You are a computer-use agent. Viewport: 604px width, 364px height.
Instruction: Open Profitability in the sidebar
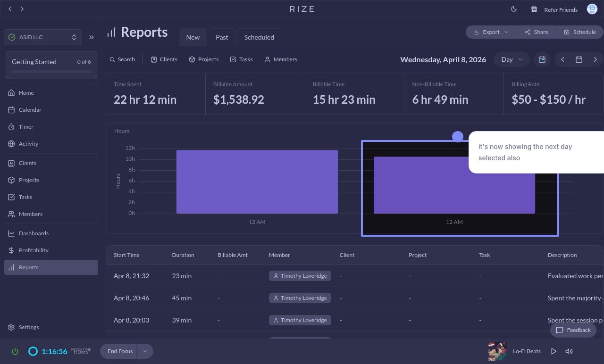(34, 250)
